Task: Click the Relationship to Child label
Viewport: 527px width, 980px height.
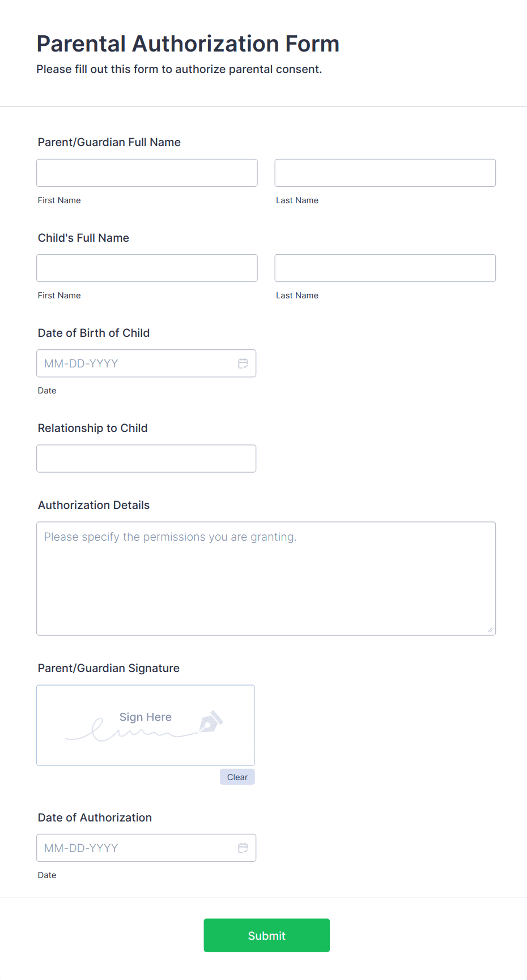Action: pyautogui.click(x=92, y=428)
